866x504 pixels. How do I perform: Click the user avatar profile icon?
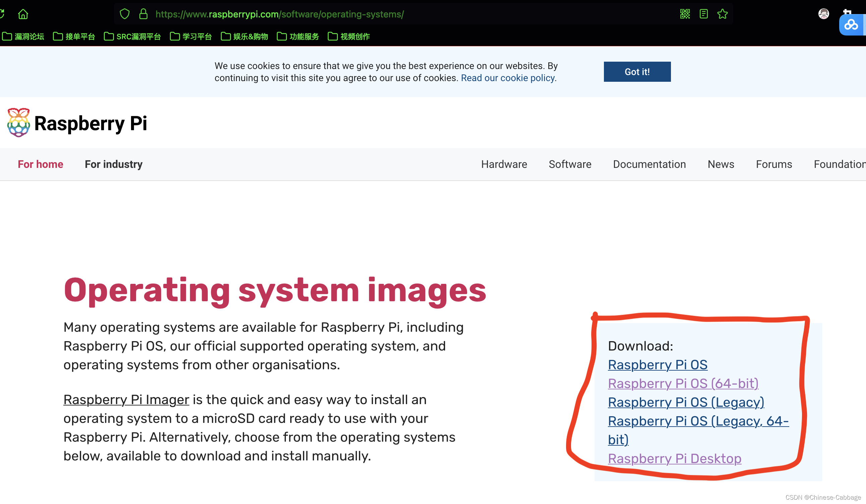(823, 14)
